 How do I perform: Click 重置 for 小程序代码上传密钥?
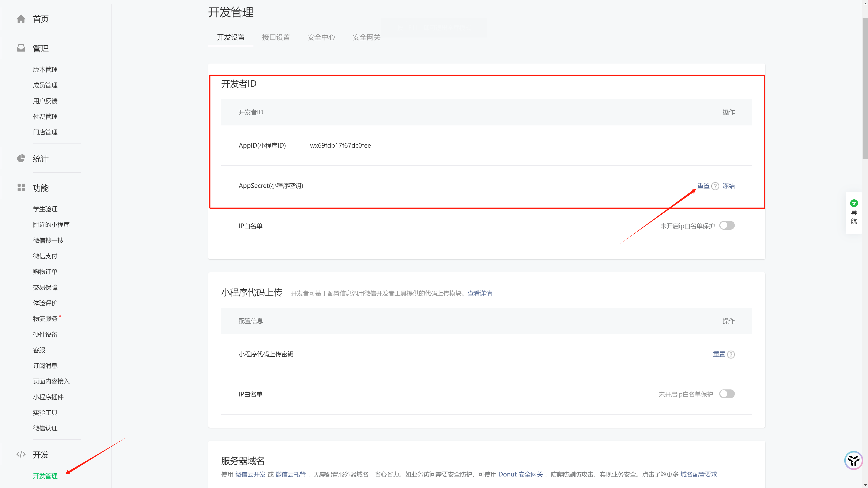pyautogui.click(x=719, y=354)
